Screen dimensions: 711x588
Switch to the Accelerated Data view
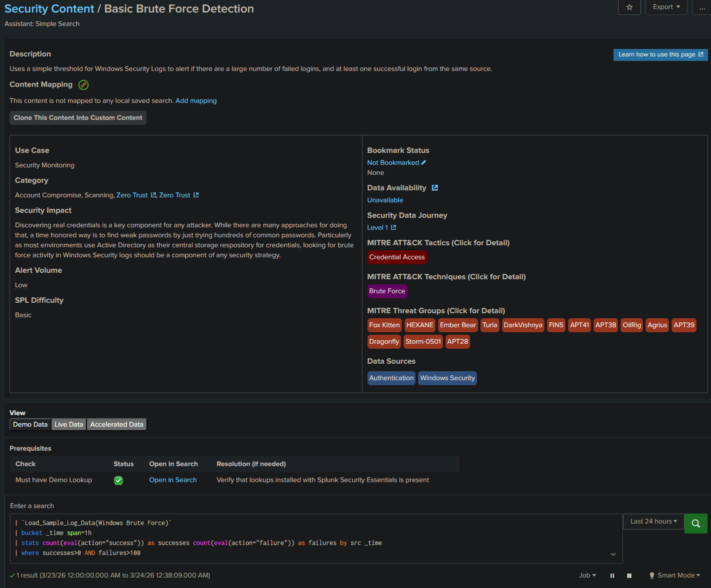[x=116, y=424]
